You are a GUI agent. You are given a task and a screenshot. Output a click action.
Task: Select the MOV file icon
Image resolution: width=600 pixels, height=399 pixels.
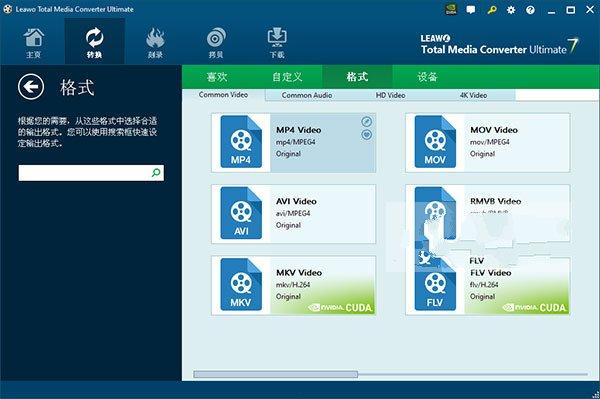click(x=435, y=142)
